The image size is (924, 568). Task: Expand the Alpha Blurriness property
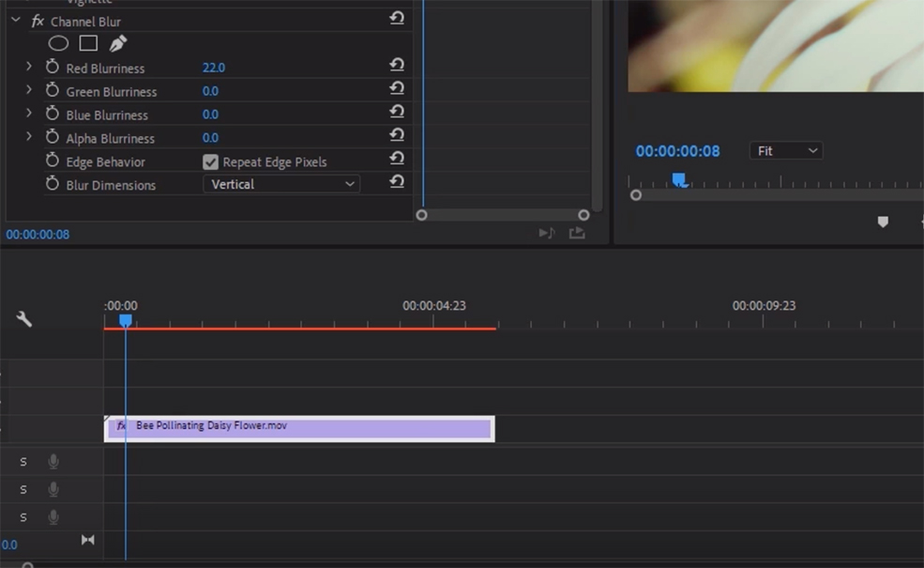(29, 137)
